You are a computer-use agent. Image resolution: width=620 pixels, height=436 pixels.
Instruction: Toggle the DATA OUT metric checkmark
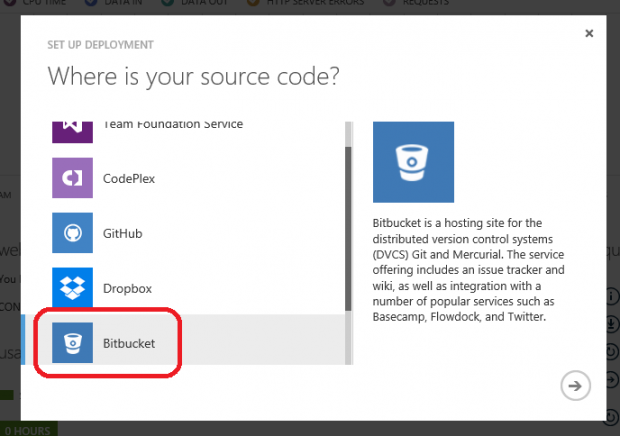168,2
